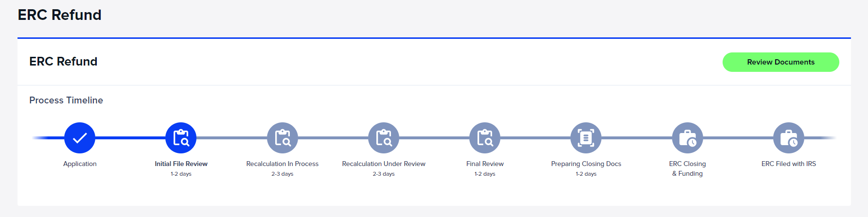The width and height of the screenshot is (868, 217).
Task: Click the ERC Refund card title
Action: tap(63, 62)
